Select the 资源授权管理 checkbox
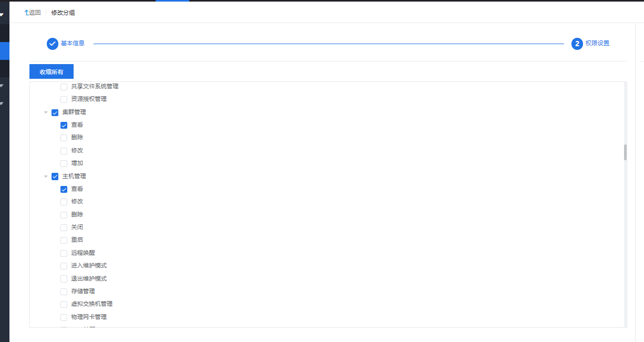 click(64, 99)
